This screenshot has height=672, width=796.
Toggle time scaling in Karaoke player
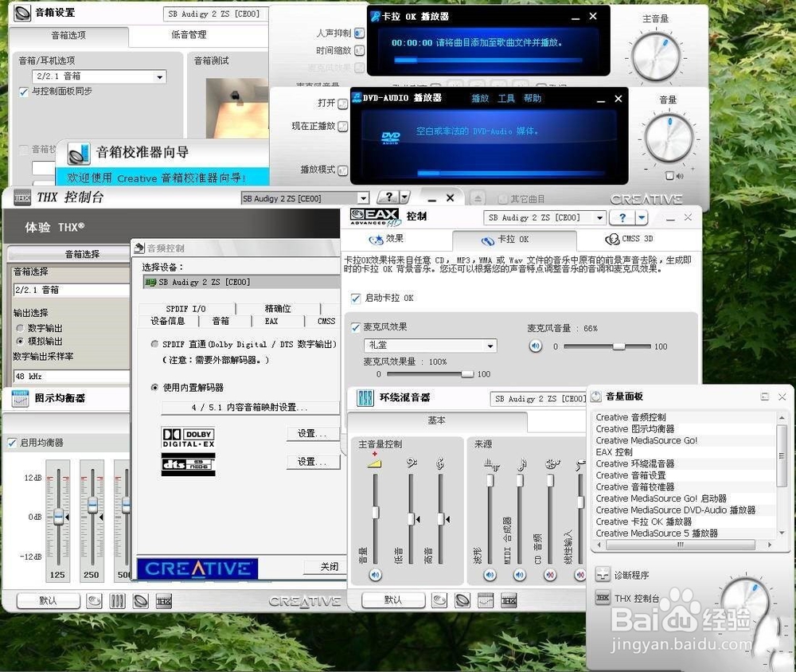[x=360, y=50]
